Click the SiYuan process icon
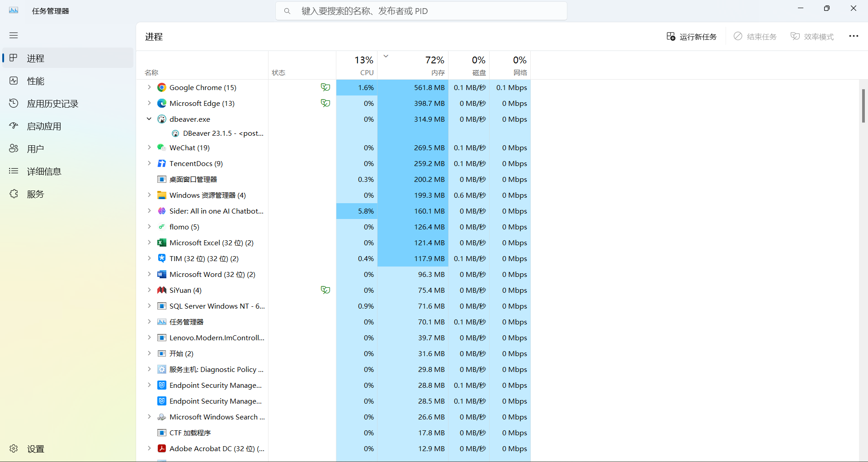This screenshot has width=868, height=462. pos(162,290)
